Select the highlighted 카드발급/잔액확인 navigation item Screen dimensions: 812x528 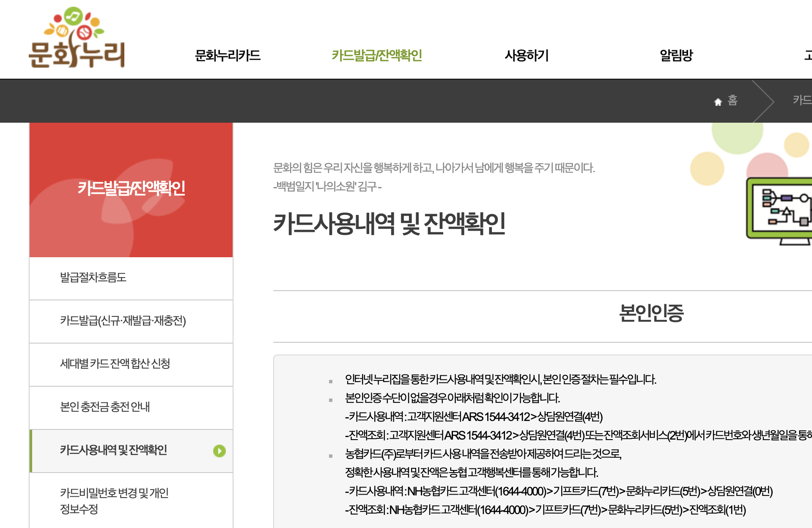pyautogui.click(x=378, y=55)
